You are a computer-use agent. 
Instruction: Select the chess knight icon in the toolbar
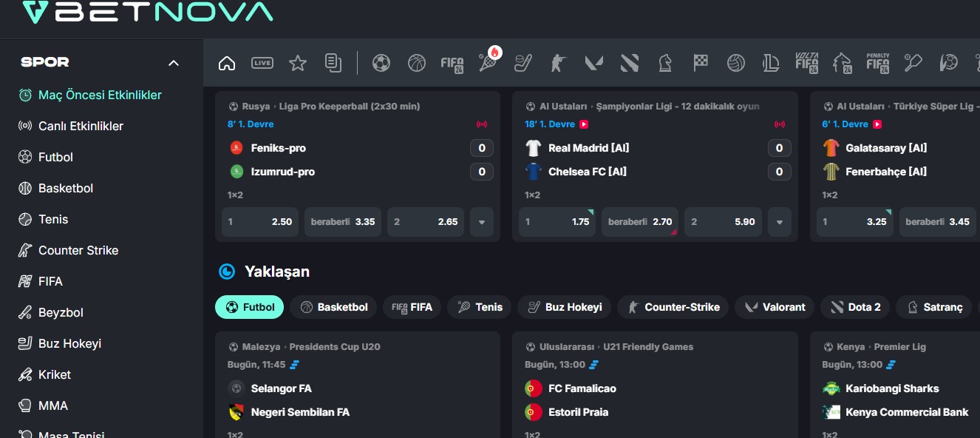pyautogui.click(x=664, y=63)
